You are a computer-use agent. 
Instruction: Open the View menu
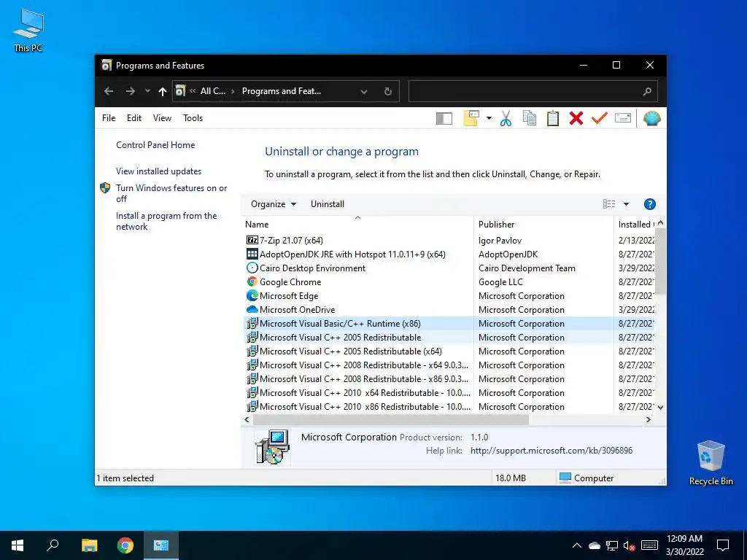click(x=162, y=118)
